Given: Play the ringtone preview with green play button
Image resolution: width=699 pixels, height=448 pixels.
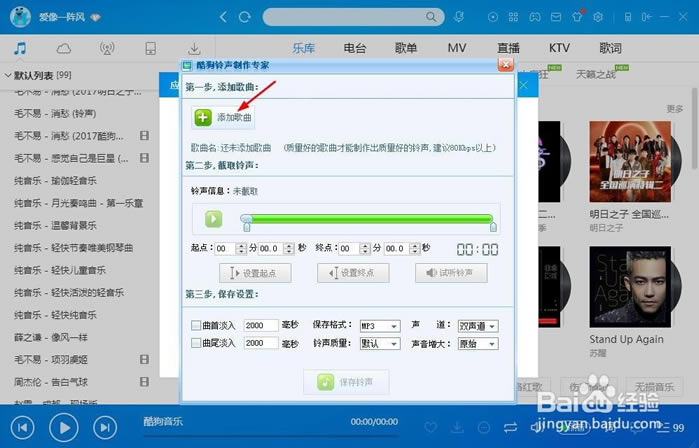Looking at the screenshot, I should click(214, 219).
